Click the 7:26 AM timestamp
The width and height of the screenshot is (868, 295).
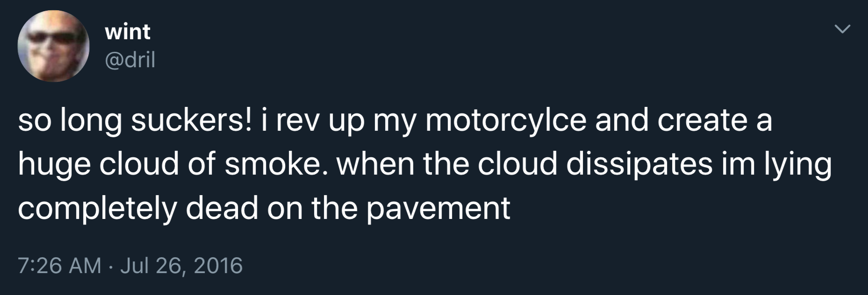click(59, 266)
